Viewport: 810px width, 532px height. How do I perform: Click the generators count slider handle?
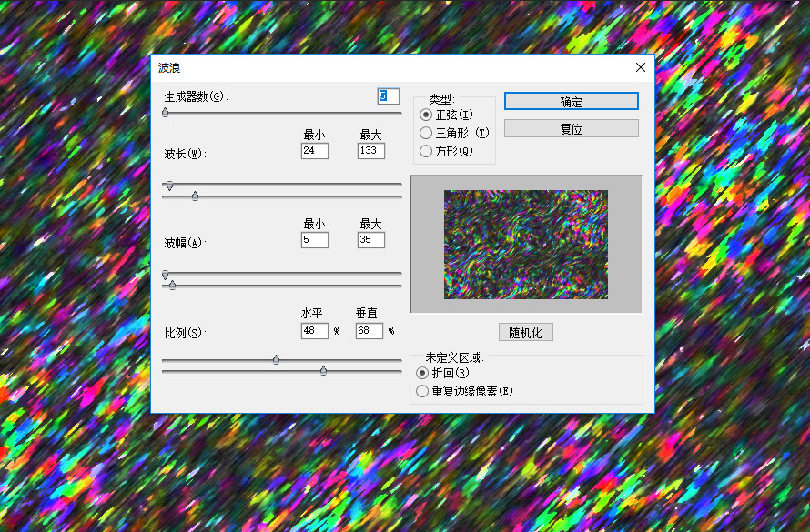pos(165,113)
